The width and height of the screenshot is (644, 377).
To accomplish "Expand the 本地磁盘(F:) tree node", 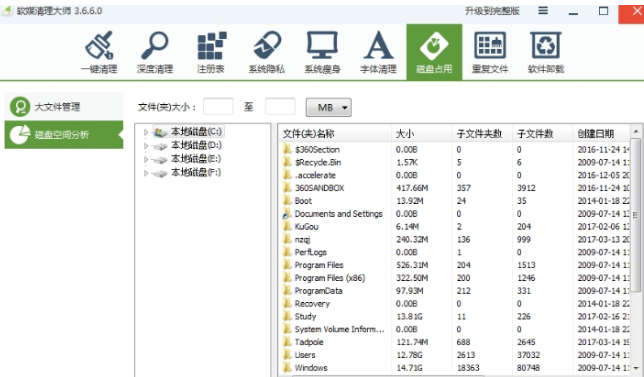I will 145,173.
